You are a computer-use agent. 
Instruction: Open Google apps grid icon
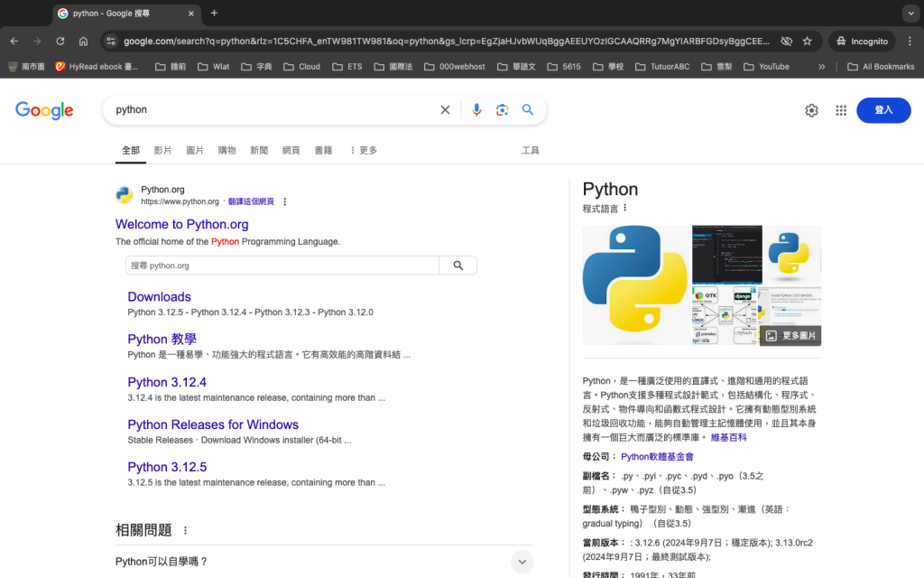[841, 110]
